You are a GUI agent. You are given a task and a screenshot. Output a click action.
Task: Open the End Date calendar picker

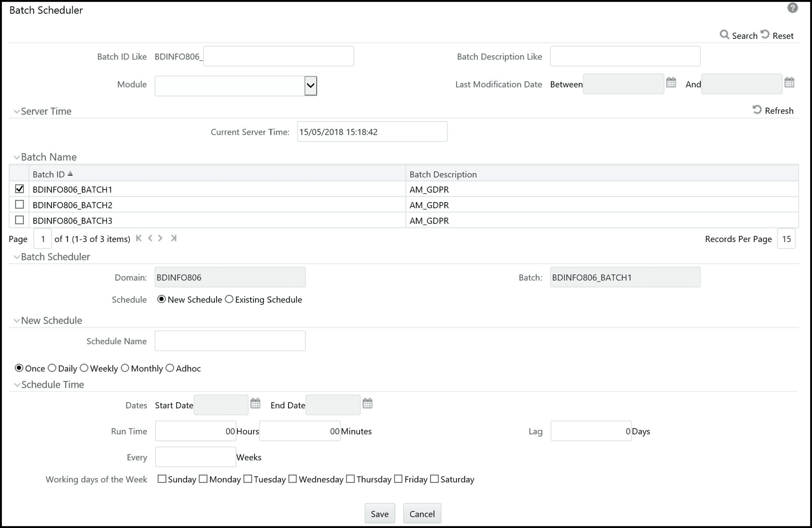tap(367, 404)
